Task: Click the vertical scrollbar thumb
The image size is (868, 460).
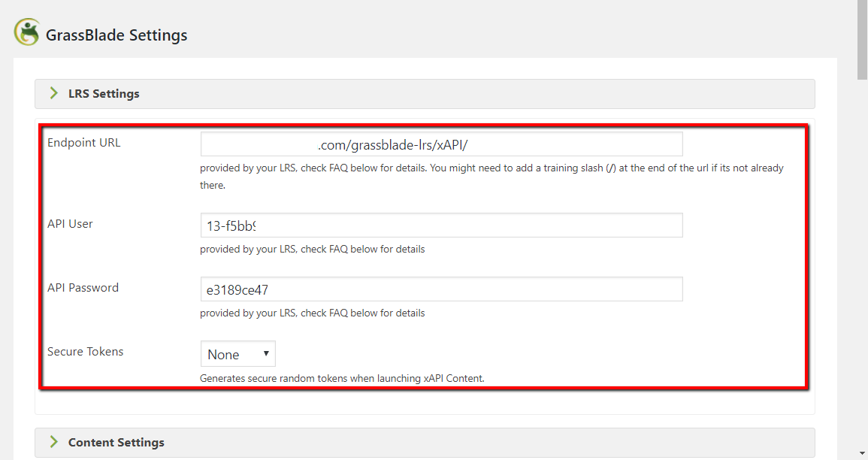Action: tap(863, 40)
